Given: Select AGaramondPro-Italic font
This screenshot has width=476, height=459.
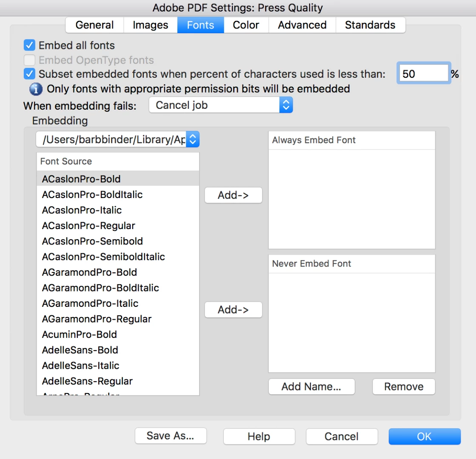Looking at the screenshot, I should click(x=118, y=303).
